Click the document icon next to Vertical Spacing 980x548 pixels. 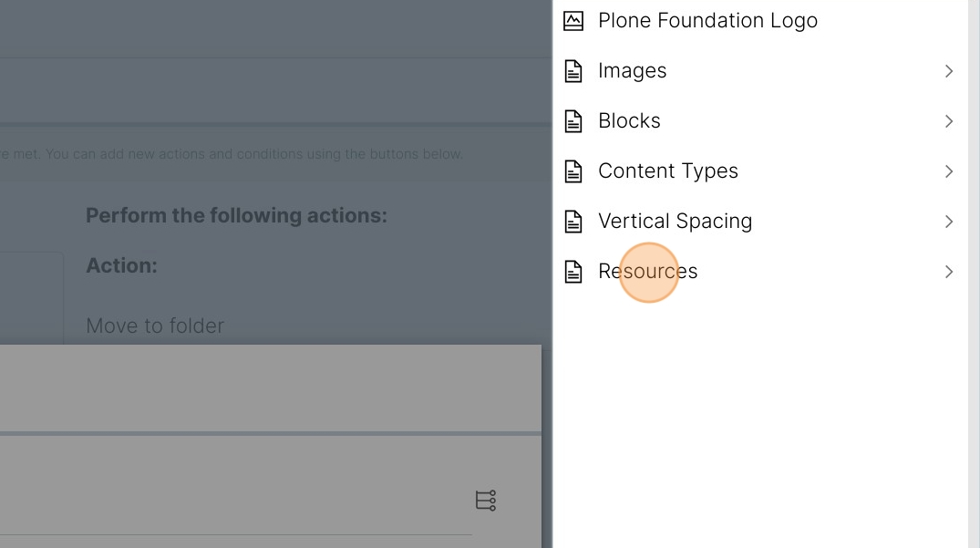[573, 222]
